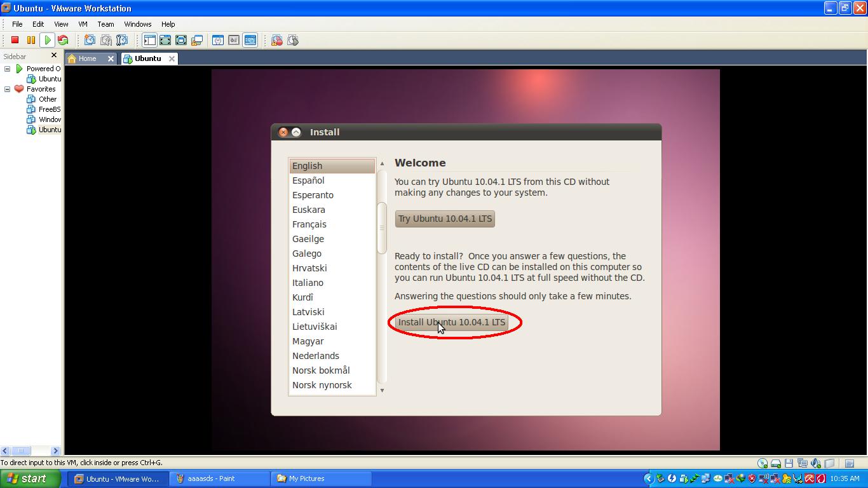868x488 pixels.
Task: Select Norsk bokmål in the language list
Action: click(332, 370)
